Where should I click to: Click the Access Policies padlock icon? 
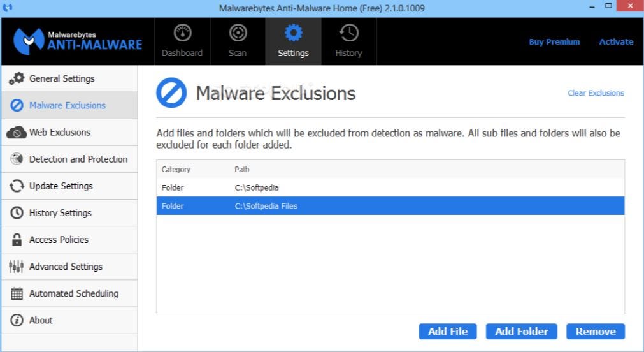click(17, 240)
